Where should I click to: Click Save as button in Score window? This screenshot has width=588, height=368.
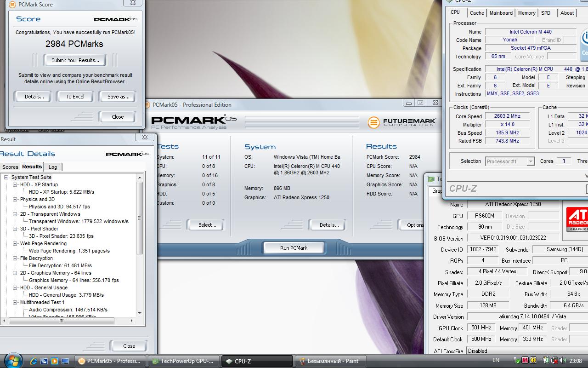tap(118, 97)
